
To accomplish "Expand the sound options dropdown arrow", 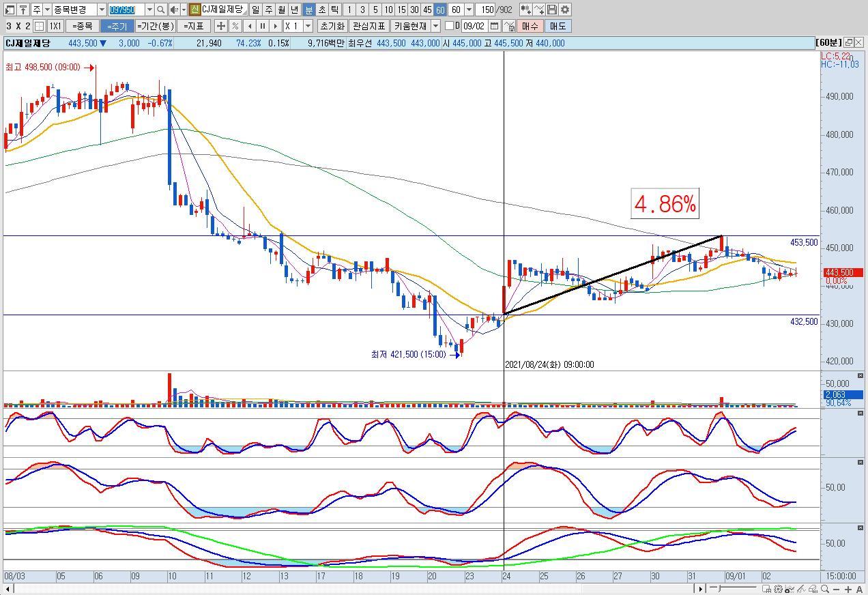I will (183, 10).
